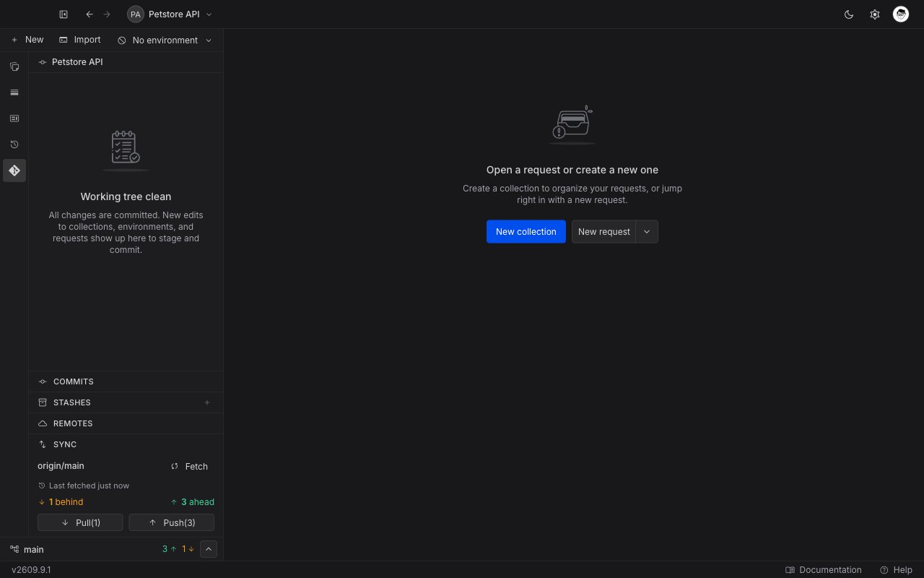Open the main branch selector
This screenshot has width=924, height=578.
27,549
